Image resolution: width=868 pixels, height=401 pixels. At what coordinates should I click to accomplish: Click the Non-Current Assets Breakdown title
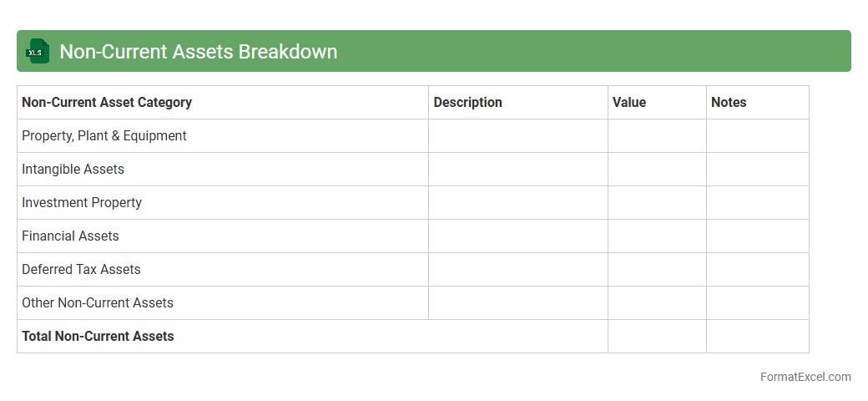pyautogui.click(x=198, y=51)
